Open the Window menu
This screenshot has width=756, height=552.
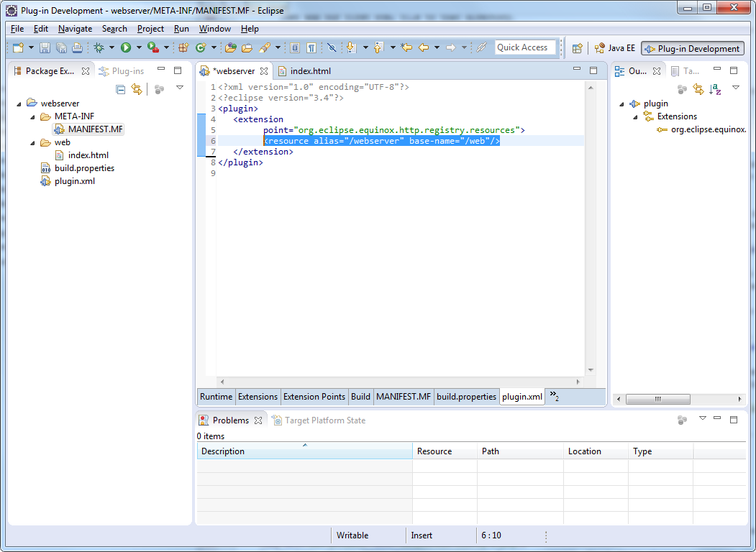[214, 29]
